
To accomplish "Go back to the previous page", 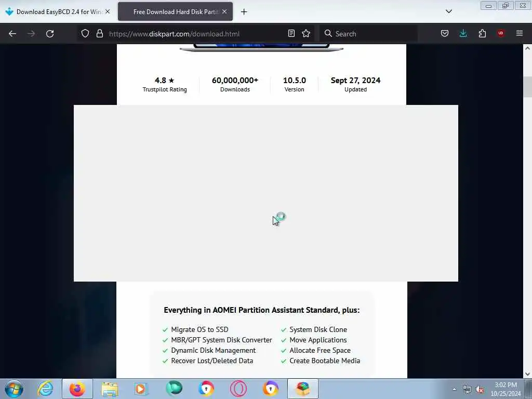I will click(12, 34).
